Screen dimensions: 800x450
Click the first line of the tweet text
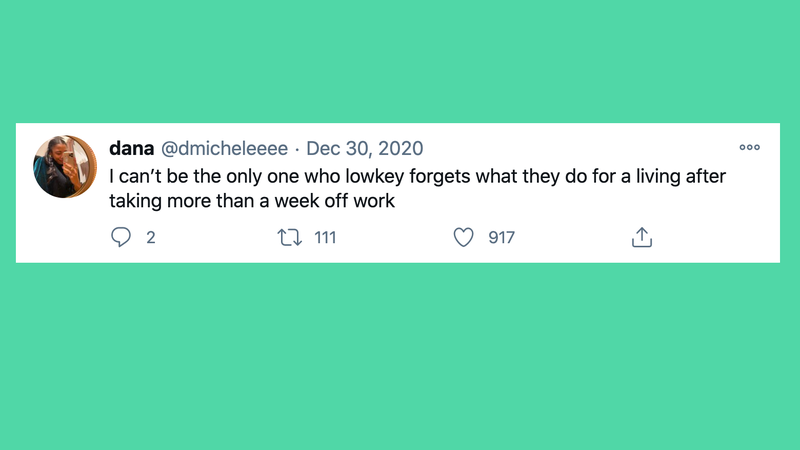416,175
